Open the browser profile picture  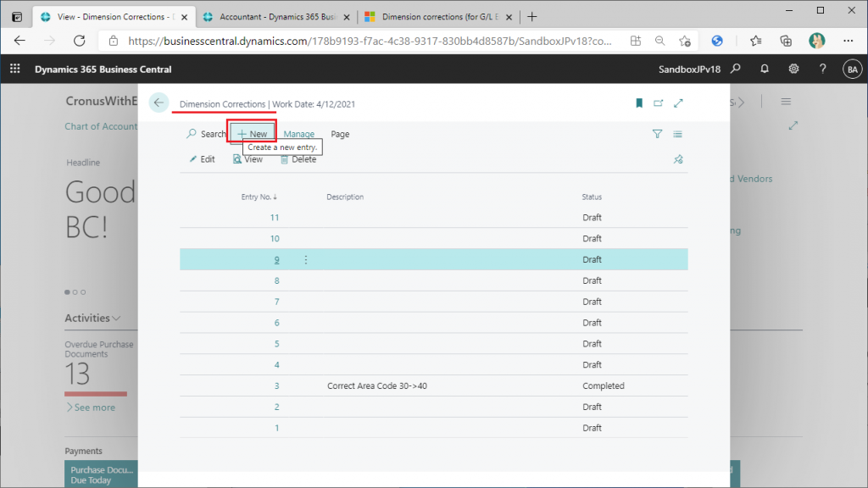click(816, 41)
